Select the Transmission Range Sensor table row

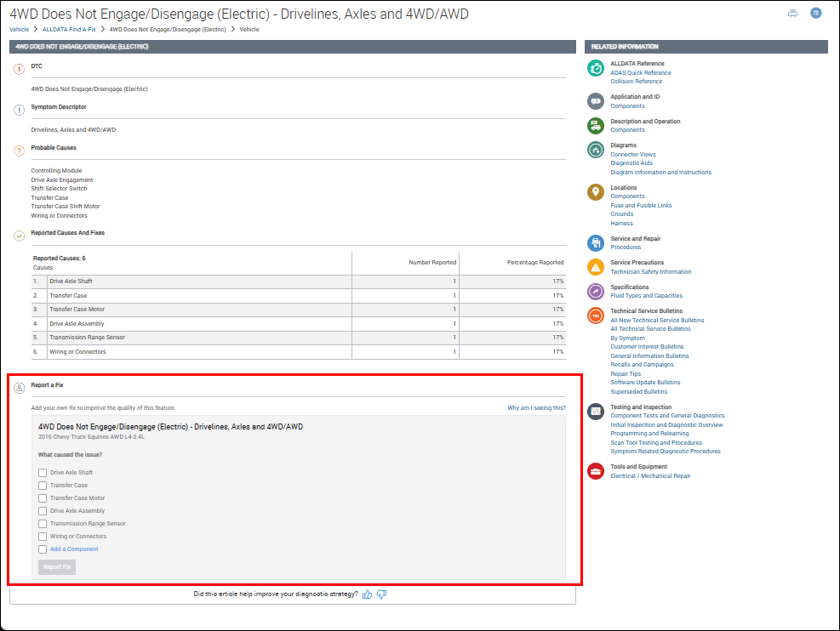coord(299,338)
